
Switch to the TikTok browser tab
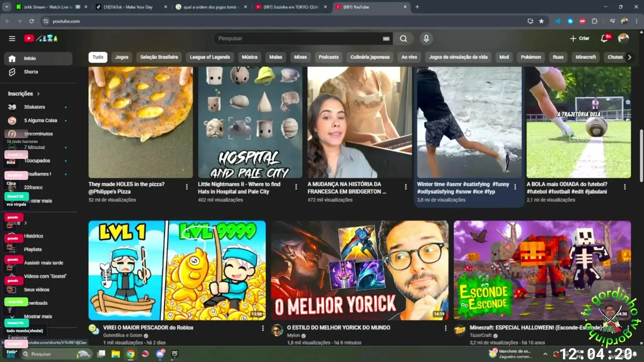[131, 7]
